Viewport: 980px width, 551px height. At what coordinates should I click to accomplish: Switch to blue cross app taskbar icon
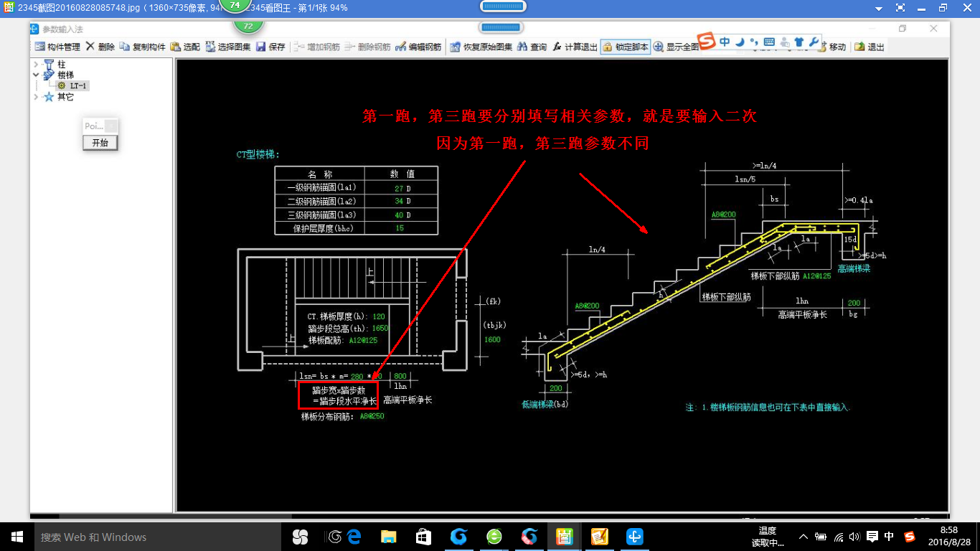coord(635,537)
